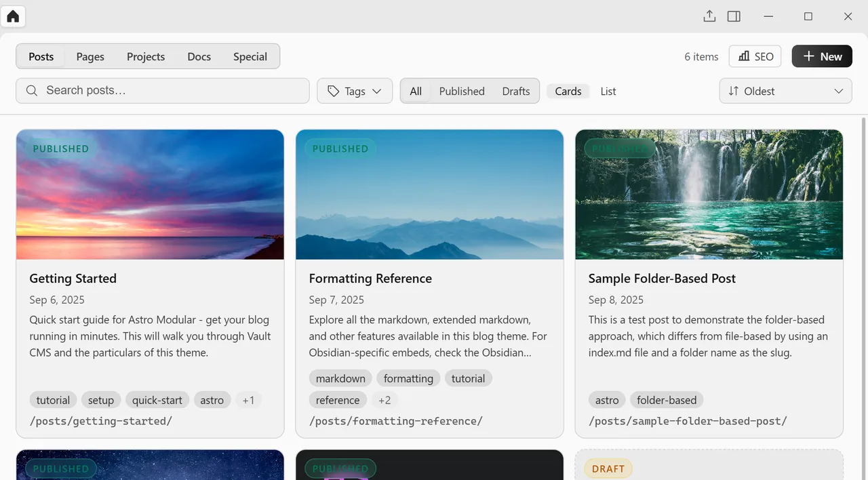Expand the +2 more tags chip
Screen dimensions: 868x480
point(384,400)
